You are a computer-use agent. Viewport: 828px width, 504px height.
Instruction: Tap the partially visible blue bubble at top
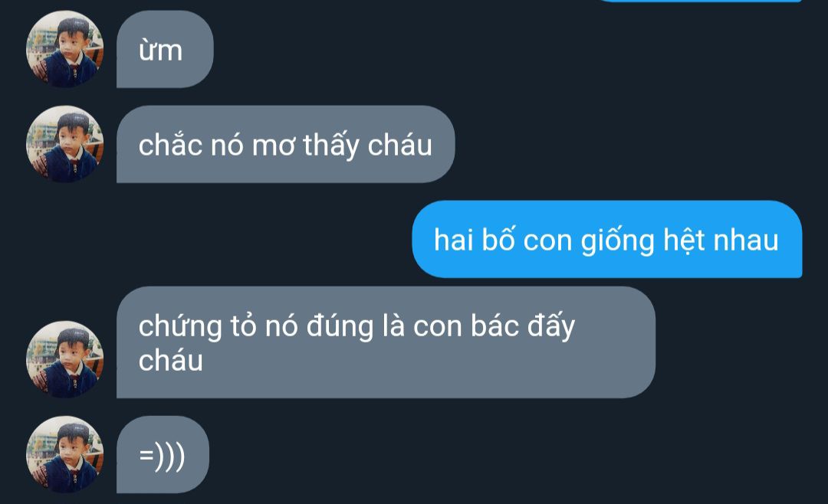(700, 1)
